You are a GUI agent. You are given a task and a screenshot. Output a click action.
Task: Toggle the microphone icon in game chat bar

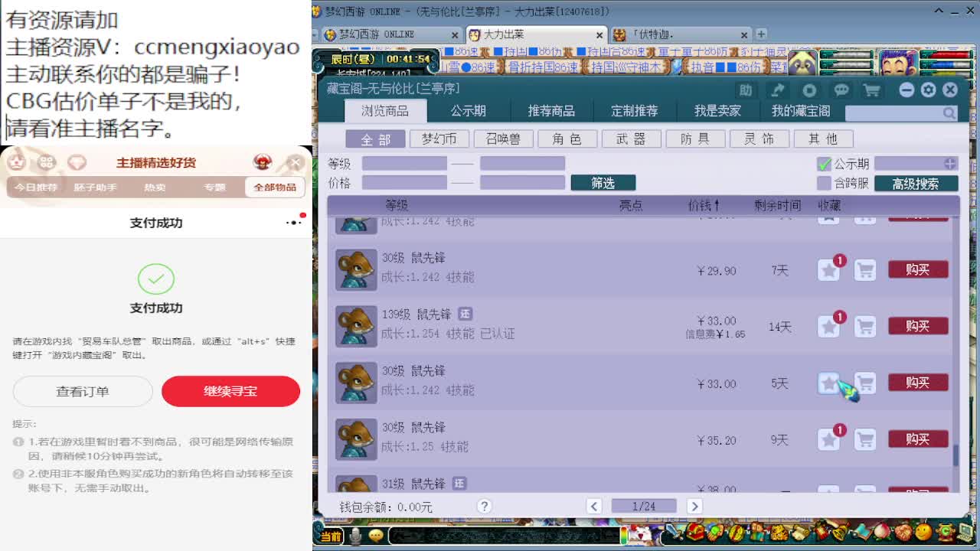click(x=355, y=536)
